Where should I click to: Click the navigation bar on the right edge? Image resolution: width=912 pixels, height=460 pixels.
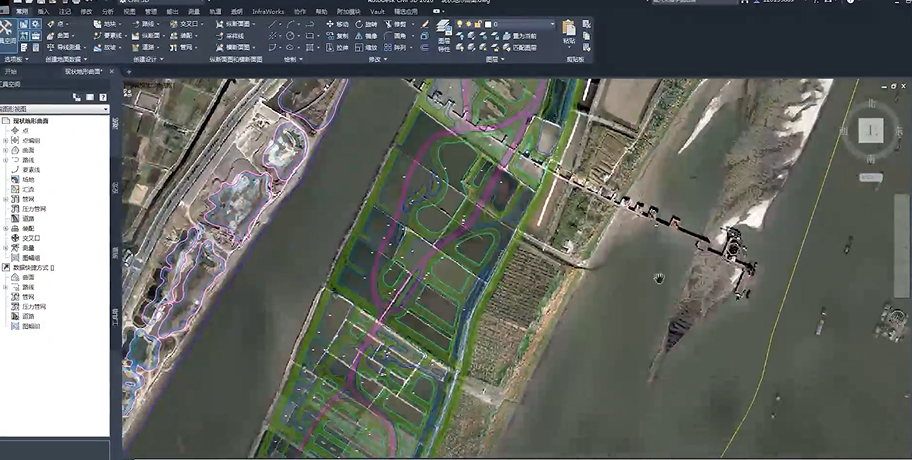[902, 245]
